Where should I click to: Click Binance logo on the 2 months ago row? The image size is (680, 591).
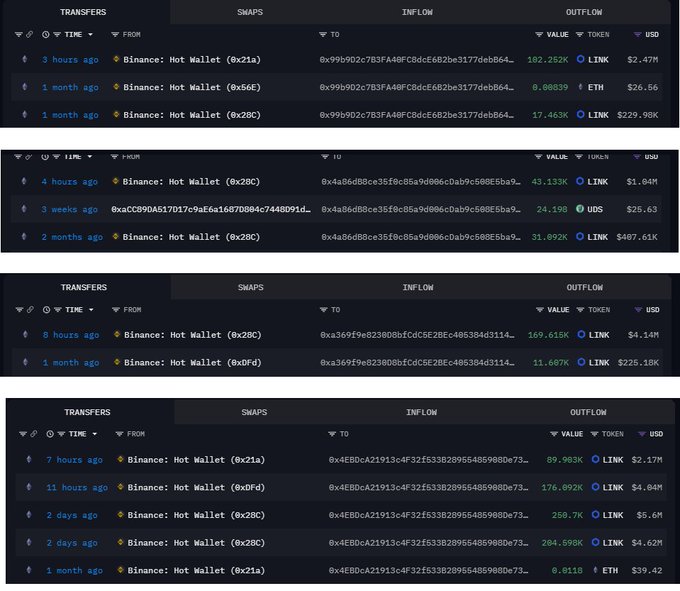(115, 236)
